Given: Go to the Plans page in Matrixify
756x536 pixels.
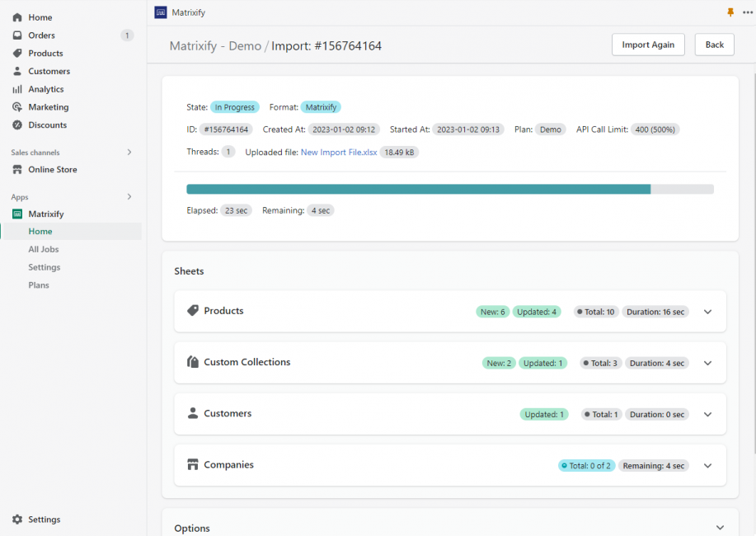Looking at the screenshot, I should pos(39,284).
